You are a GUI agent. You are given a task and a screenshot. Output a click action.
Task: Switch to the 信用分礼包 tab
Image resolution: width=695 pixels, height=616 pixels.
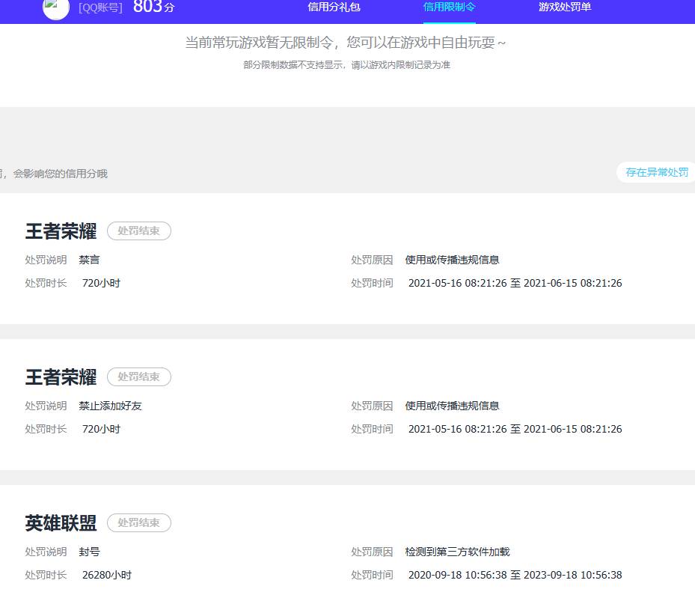coord(333,7)
